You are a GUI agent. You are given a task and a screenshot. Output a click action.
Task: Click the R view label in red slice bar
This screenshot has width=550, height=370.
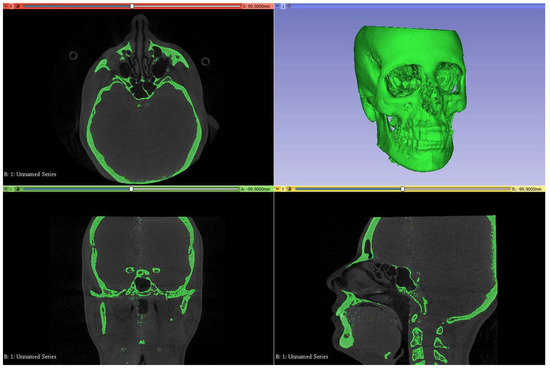tap(11, 6)
